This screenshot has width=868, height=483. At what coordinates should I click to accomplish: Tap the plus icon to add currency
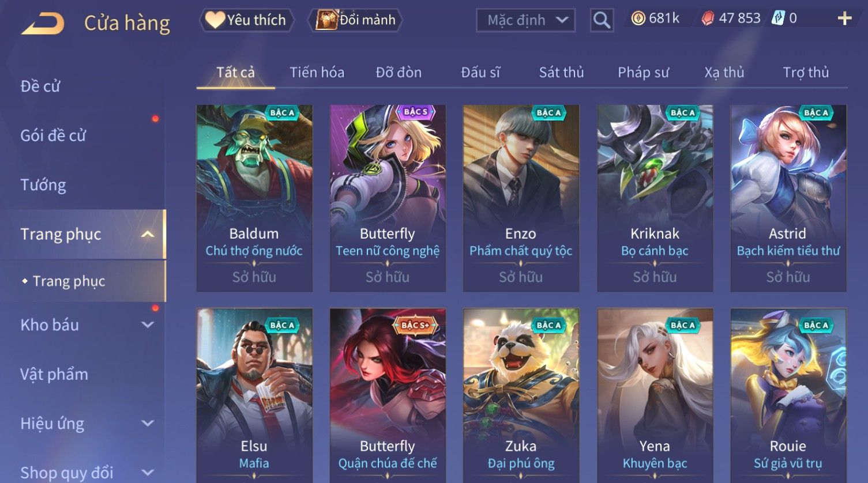(844, 18)
